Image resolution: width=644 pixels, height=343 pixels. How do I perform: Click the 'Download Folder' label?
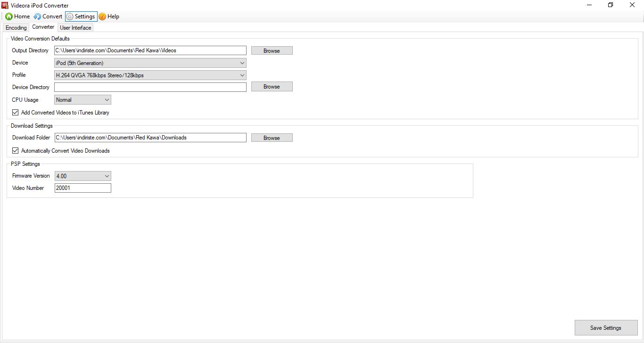click(x=31, y=138)
